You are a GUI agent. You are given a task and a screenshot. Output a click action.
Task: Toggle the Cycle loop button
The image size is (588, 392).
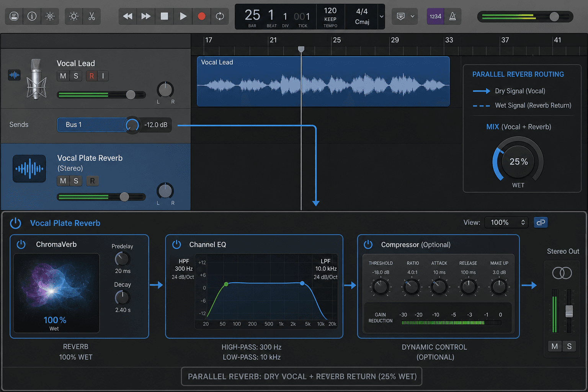(x=220, y=16)
